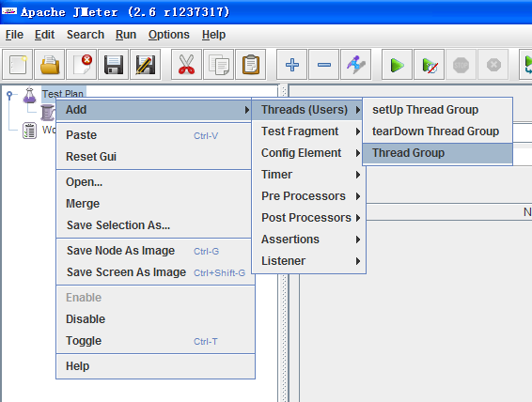
Task: Choose Open... in context menu
Action: (155, 182)
